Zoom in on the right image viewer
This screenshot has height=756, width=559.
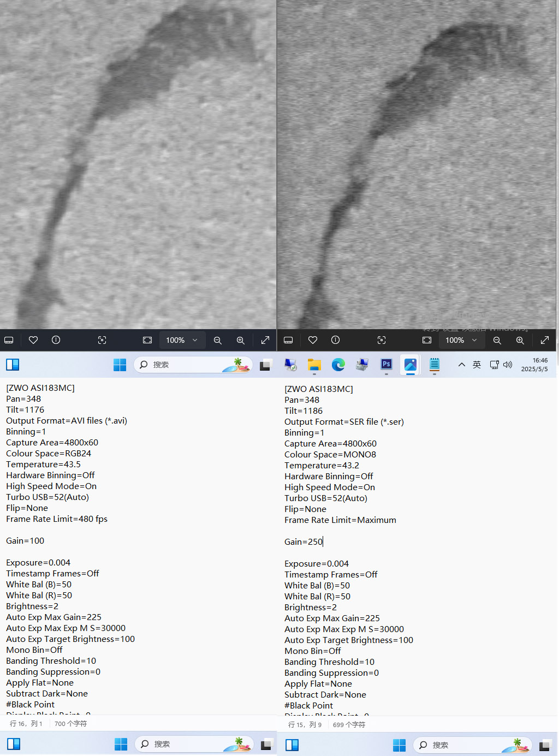[x=520, y=340]
